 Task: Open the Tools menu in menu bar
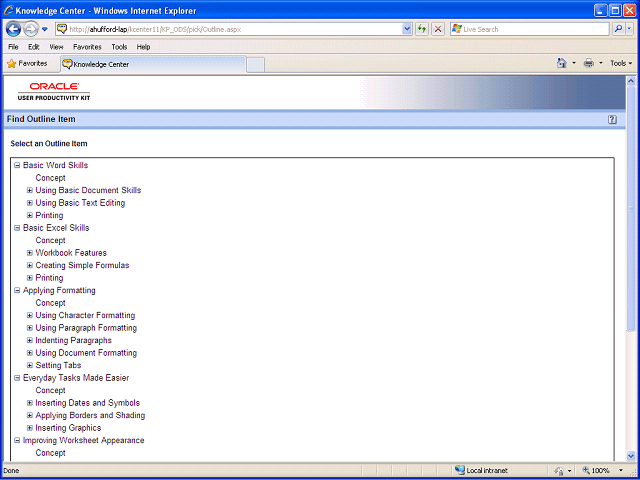tap(119, 47)
